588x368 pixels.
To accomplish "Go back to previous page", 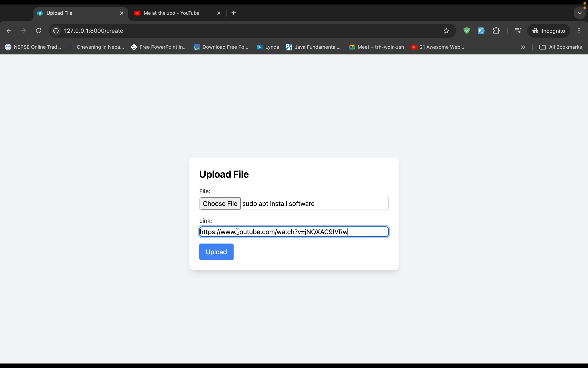I will click(9, 31).
